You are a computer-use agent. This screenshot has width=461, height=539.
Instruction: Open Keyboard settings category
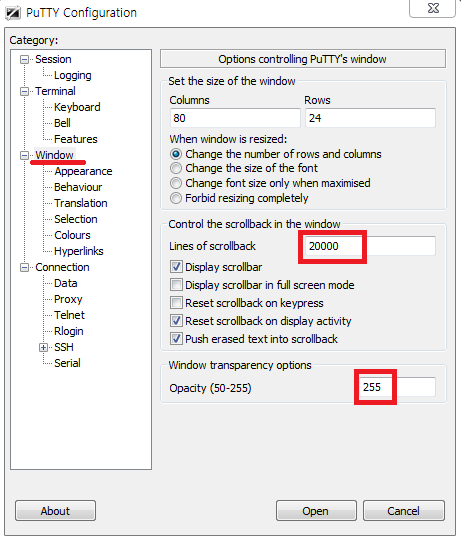pos(77,107)
